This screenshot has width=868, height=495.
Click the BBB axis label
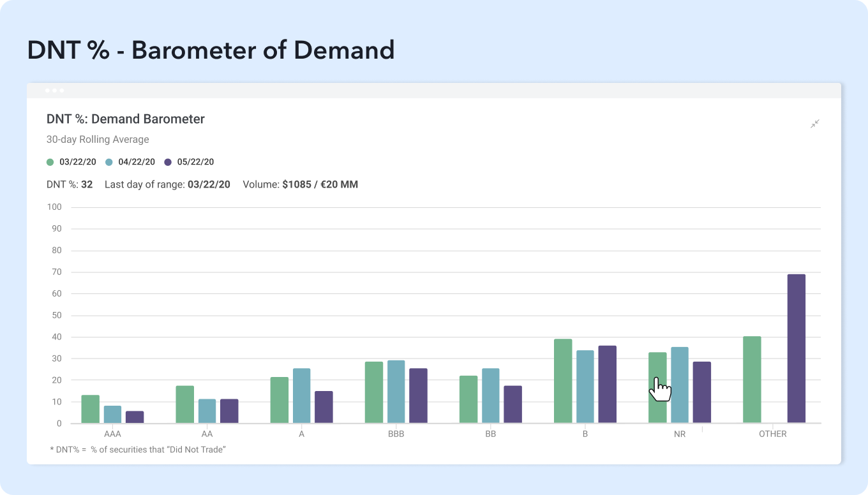click(396, 434)
